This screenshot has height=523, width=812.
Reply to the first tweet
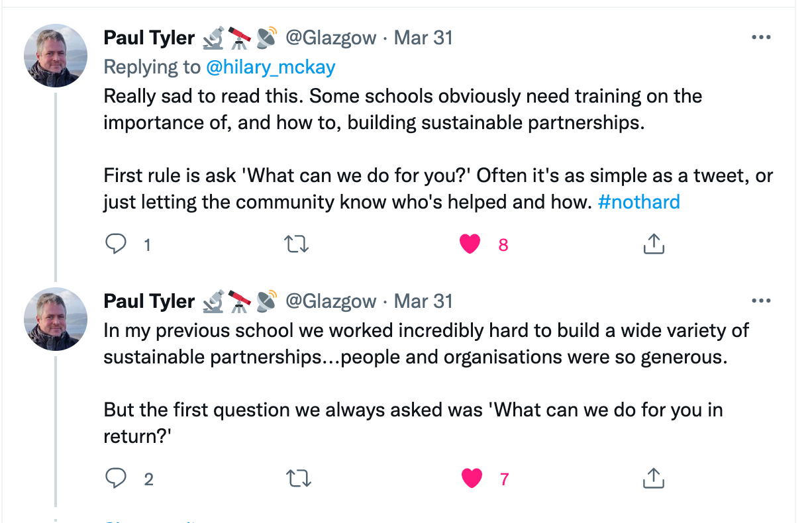pyautogui.click(x=117, y=244)
